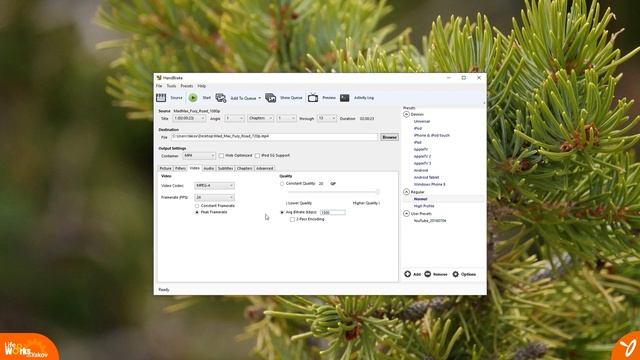Select the Windows Phone 8 preset
Image resolution: width=640 pixels, height=360 pixels.
coord(430,184)
